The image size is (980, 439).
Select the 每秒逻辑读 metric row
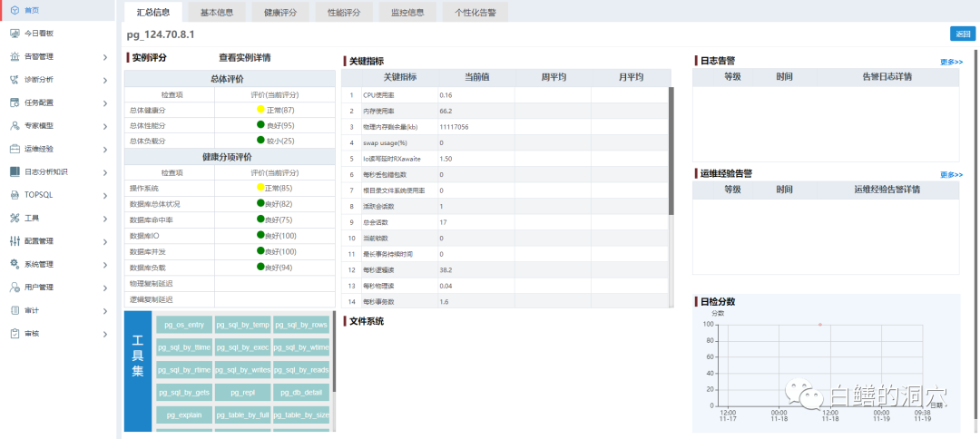506,269
